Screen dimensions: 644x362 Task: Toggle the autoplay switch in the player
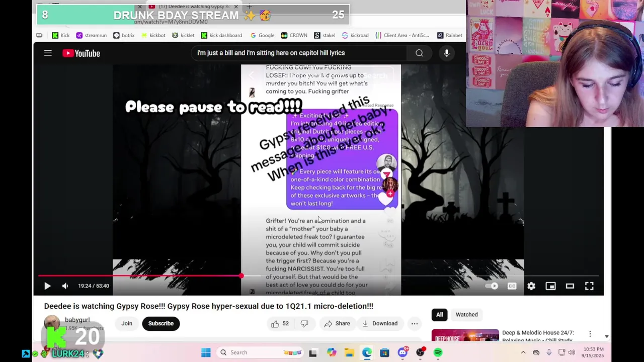pos(491,286)
